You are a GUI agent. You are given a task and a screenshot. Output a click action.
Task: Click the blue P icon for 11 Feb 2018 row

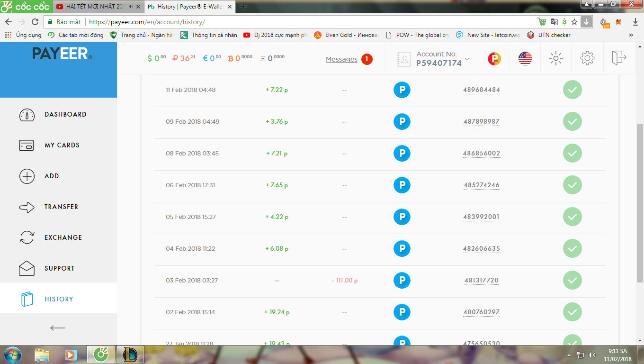402,90
